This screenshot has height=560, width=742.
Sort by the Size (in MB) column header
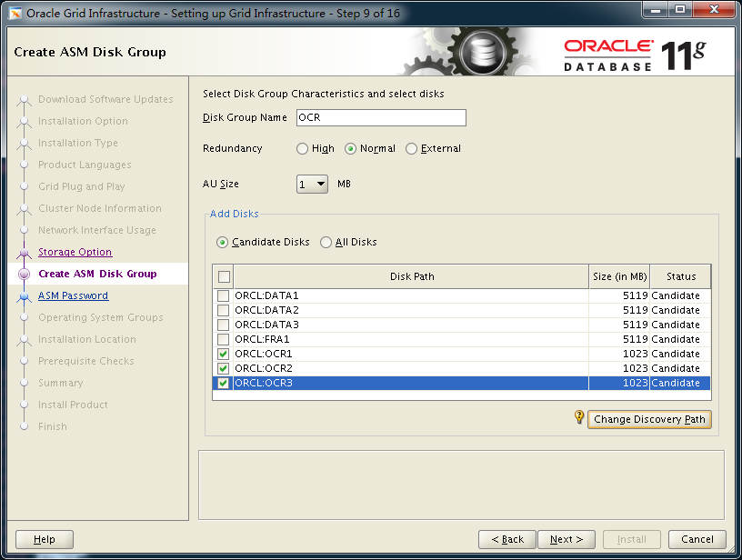pyautogui.click(x=619, y=276)
